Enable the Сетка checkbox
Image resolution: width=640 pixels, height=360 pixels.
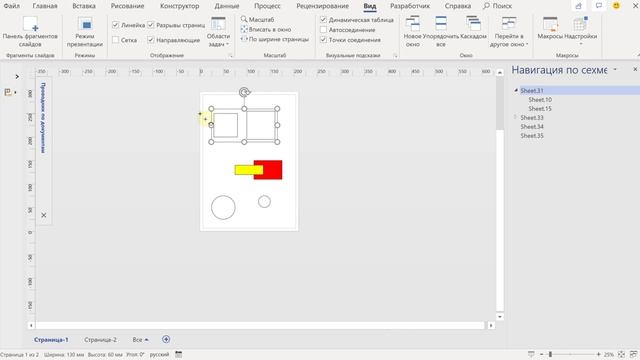tap(116, 40)
